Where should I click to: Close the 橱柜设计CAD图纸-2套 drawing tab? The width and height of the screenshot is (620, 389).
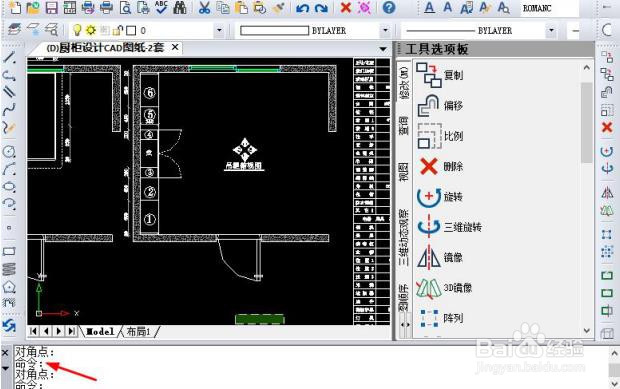(x=175, y=47)
